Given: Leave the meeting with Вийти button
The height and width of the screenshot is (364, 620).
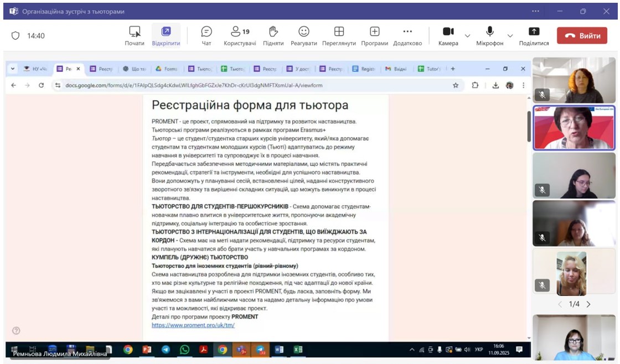Looking at the screenshot, I should (582, 36).
